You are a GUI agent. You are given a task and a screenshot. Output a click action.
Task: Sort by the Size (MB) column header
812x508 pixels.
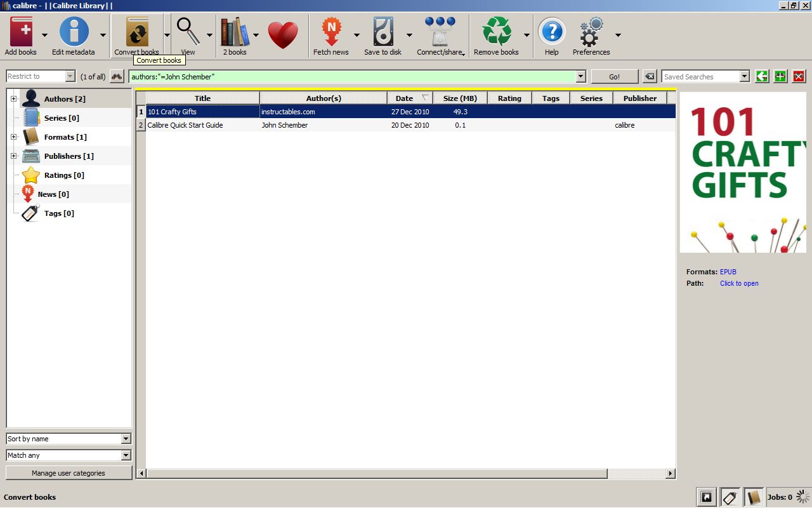pos(460,98)
